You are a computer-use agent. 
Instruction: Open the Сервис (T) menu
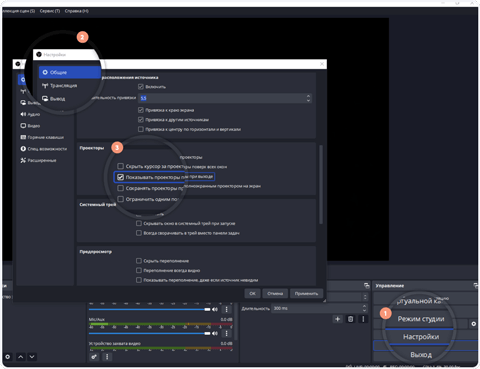50,11
